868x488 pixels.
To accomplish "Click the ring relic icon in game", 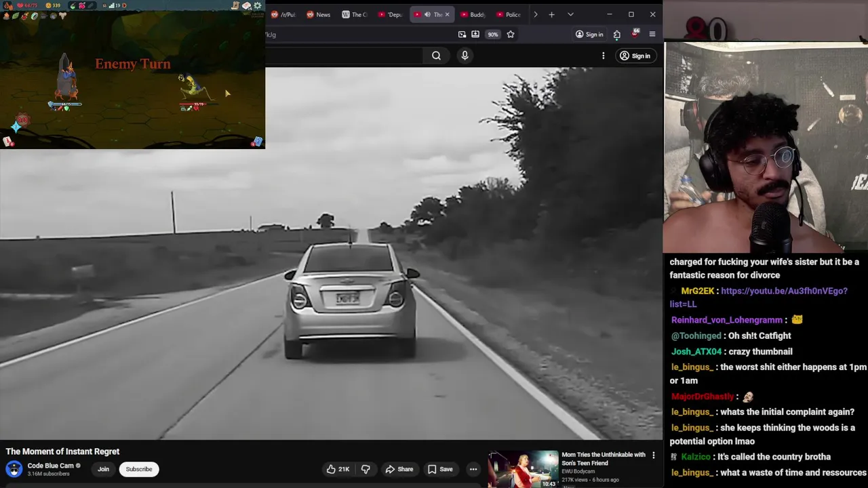I will click(35, 16).
